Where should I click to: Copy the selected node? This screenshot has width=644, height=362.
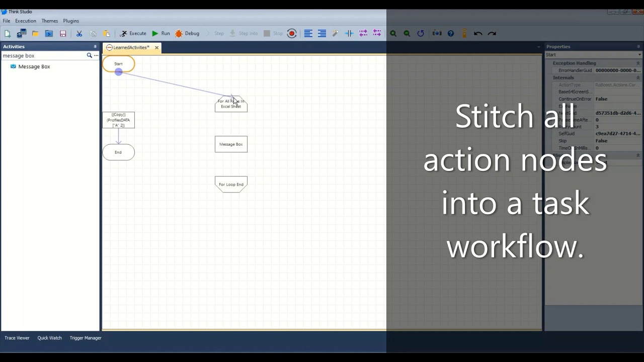93,34
